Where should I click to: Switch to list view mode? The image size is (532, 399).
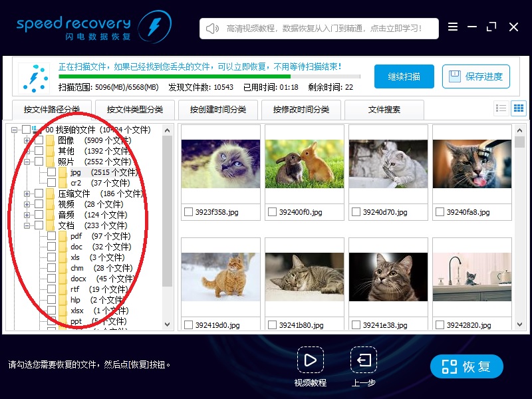[500, 108]
